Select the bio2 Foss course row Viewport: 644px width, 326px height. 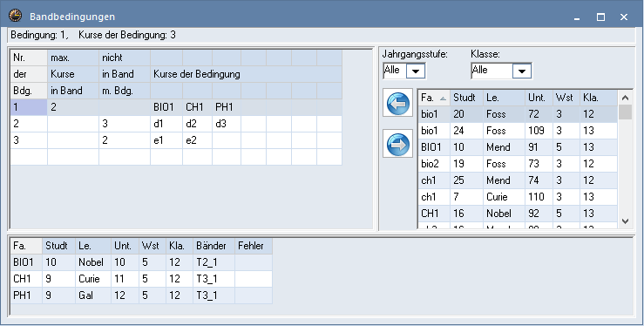518,164
